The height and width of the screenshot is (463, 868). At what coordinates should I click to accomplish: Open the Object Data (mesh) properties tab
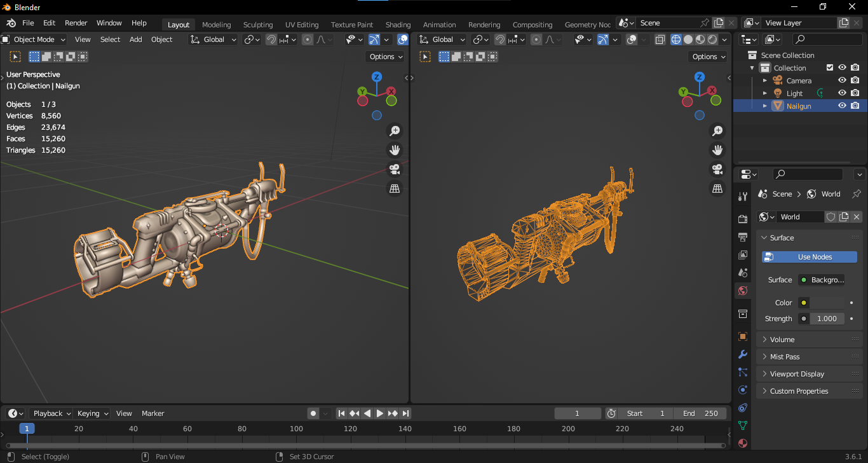[x=743, y=425]
